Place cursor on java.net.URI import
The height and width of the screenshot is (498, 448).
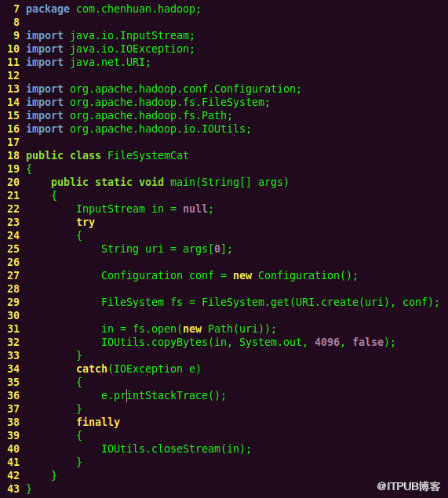point(107,62)
